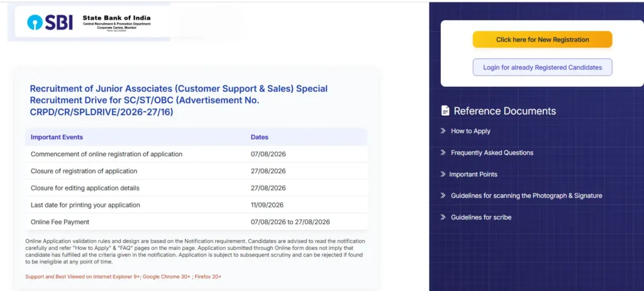This screenshot has width=644, height=291.
Task: Open Login for already Registered Candidates
Action: tap(542, 67)
